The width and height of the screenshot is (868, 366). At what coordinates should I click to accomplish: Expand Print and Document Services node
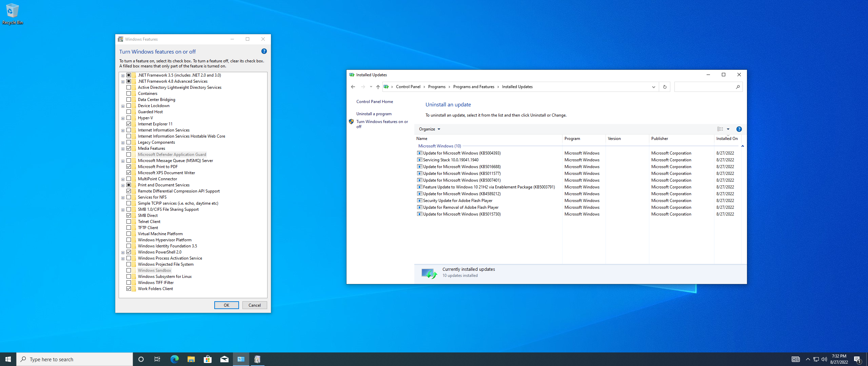(123, 185)
